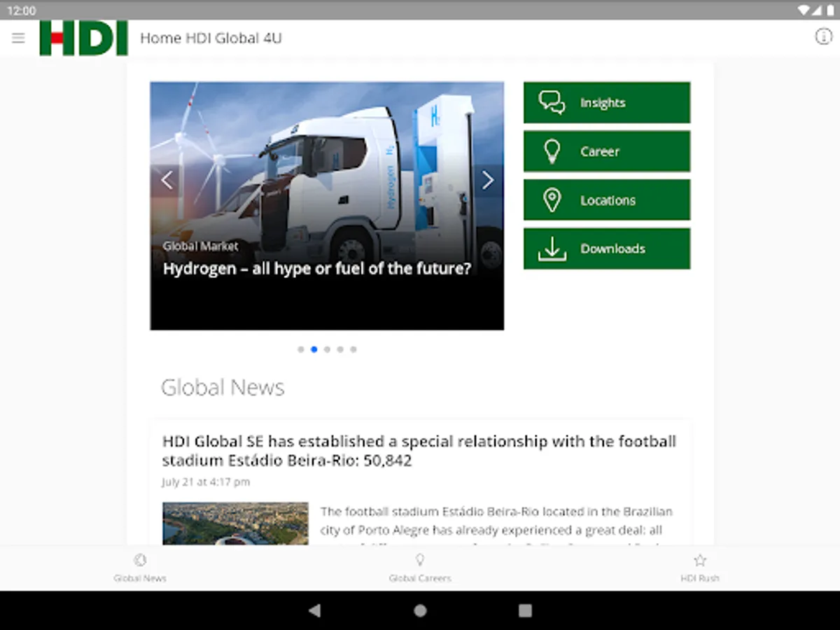Click the stadium article summary paragraph
Viewport: 840px width, 630px height.
click(496, 525)
